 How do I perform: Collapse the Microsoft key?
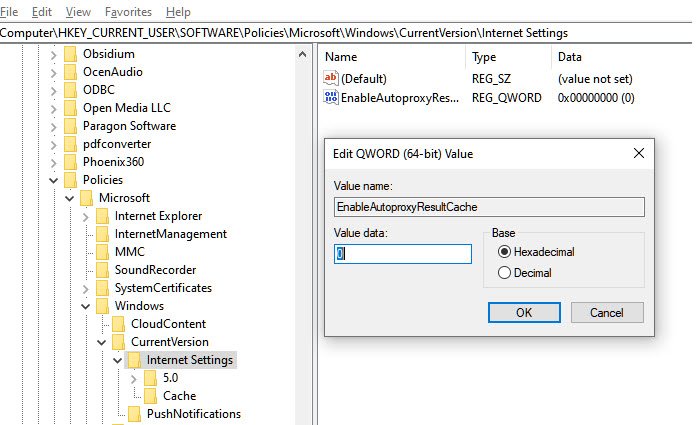70,198
